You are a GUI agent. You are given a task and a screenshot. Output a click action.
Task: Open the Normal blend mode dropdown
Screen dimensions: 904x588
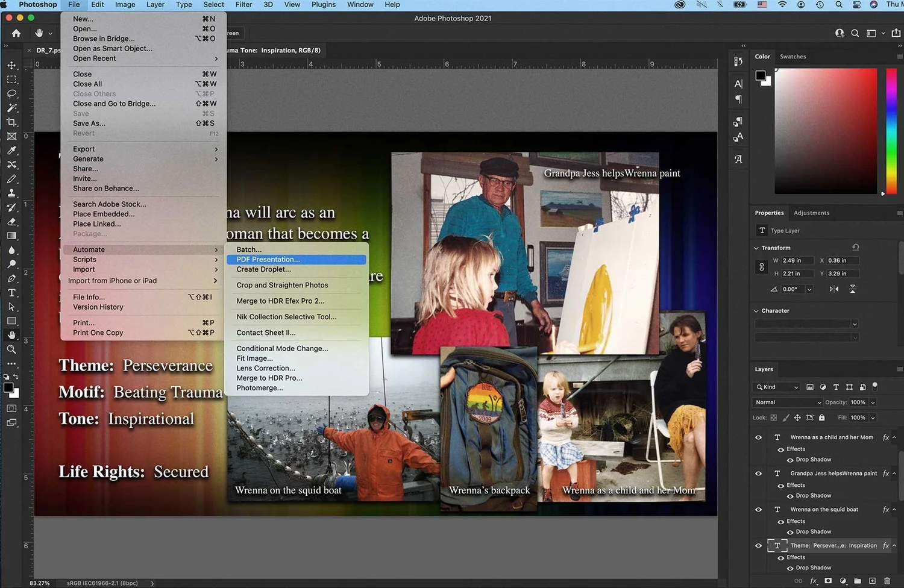click(x=787, y=402)
